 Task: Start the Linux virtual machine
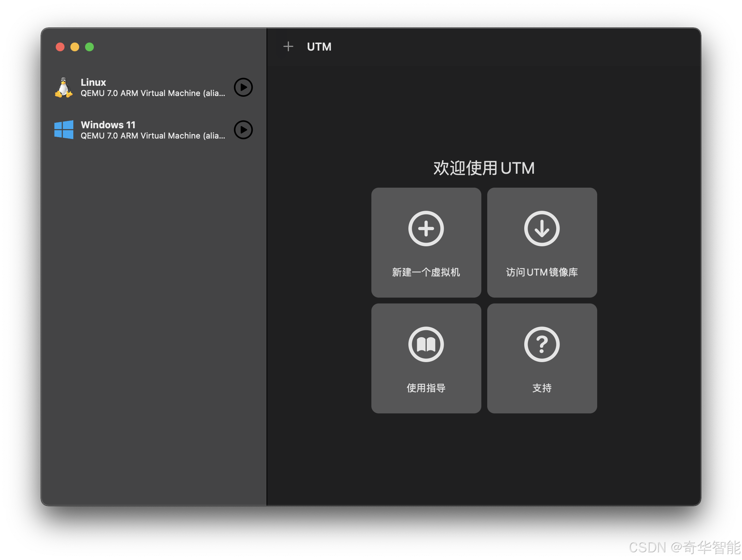click(243, 87)
